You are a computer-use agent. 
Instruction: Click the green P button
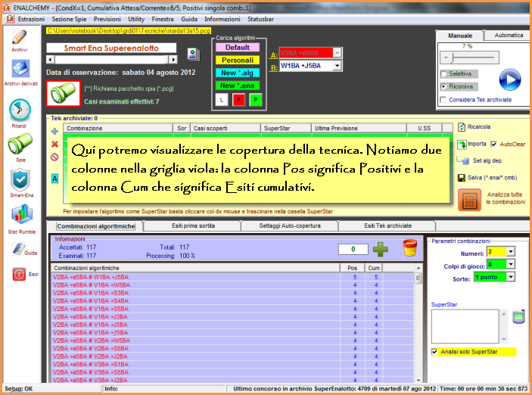tap(256, 100)
